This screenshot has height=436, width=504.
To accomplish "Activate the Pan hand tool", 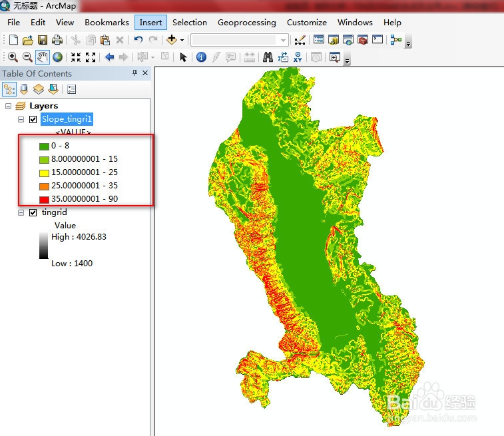I will tap(43, 57).
